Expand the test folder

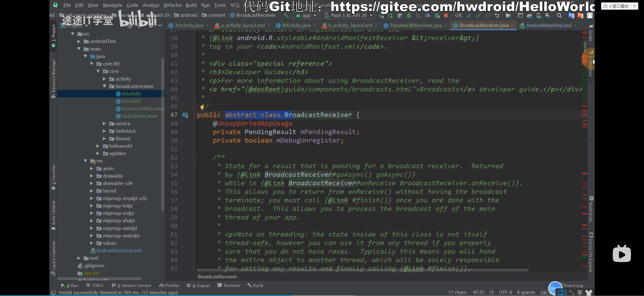pos(79,258)
